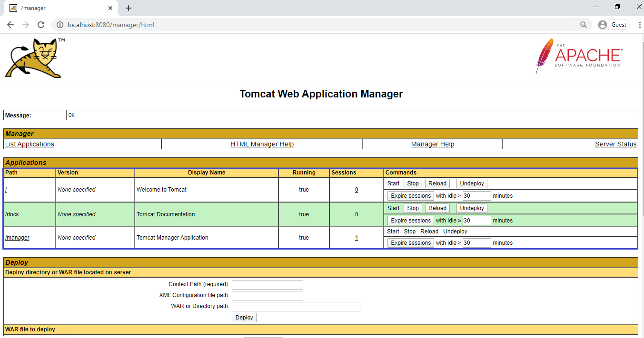Click the Context Path (required) input field

[268, 285]
